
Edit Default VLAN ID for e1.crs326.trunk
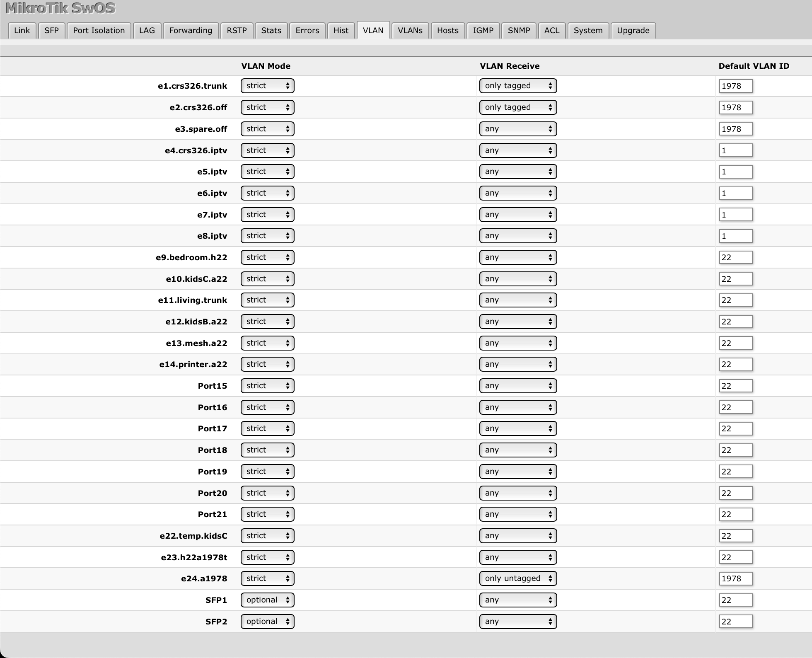tap(735, 86)
